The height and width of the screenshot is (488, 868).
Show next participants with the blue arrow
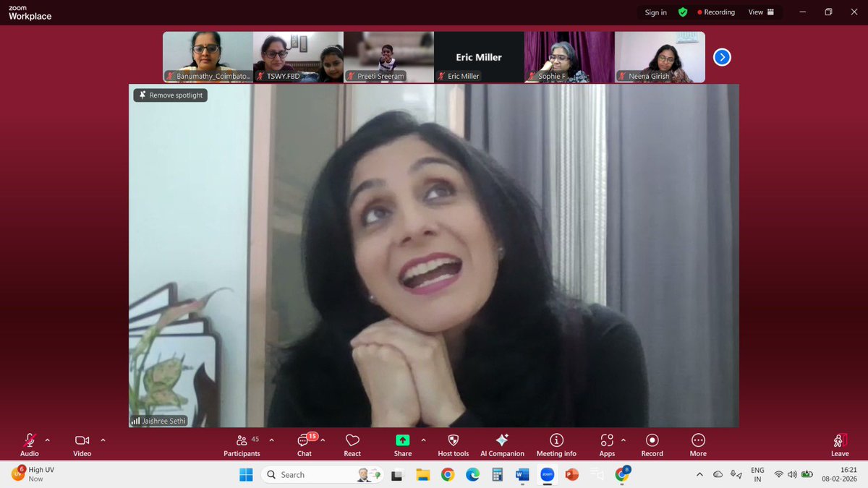click(721, 57)
